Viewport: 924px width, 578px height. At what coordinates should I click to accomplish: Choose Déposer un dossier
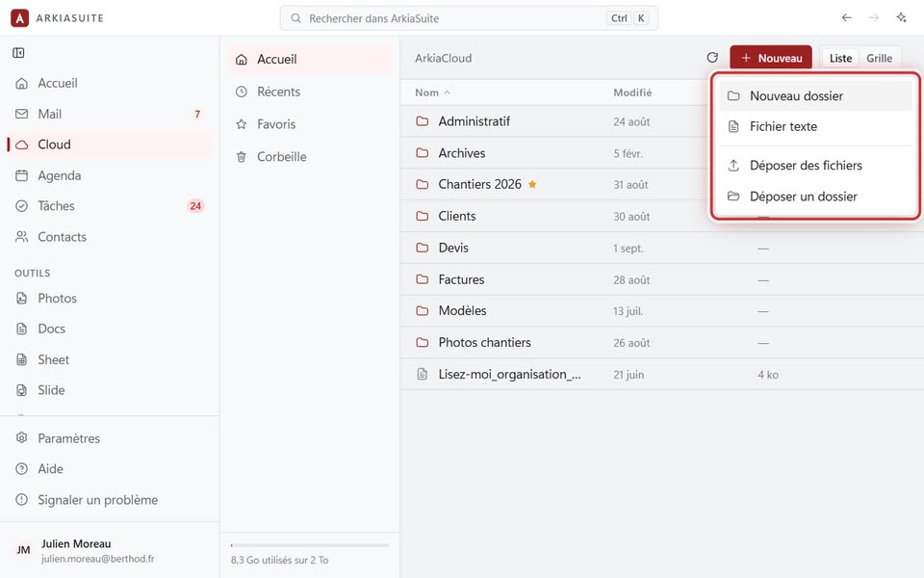tap(815, 197)
